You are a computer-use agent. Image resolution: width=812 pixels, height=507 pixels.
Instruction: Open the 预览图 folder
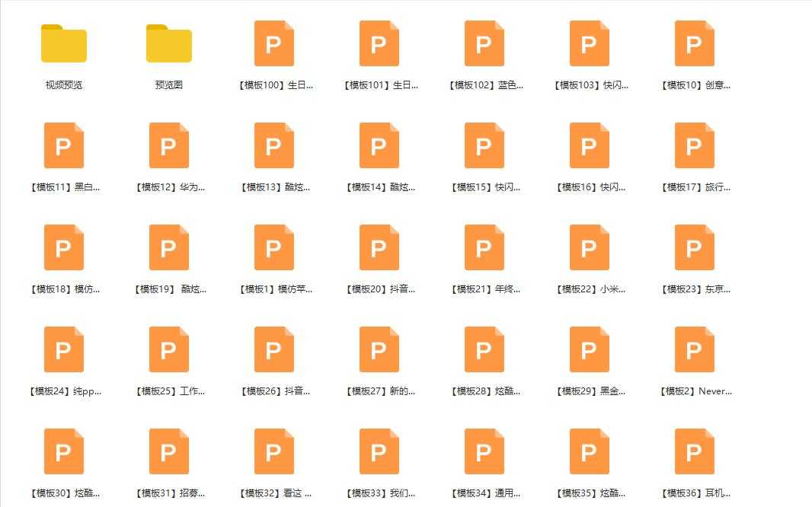coord(168,43)
